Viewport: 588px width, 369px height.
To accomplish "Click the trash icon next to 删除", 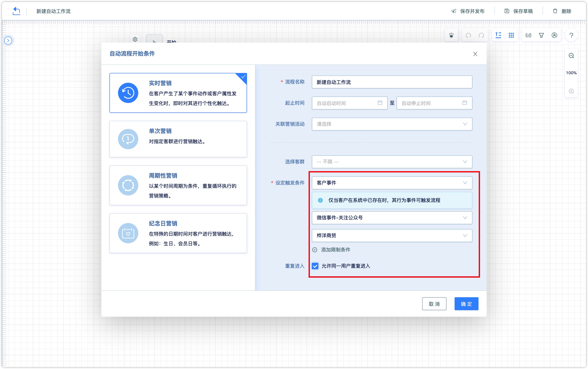I will [x=555, y=11].
